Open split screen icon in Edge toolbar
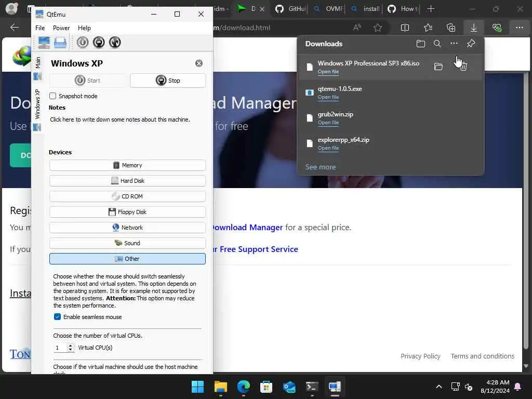The image size is (532, 399). [405, 28]
